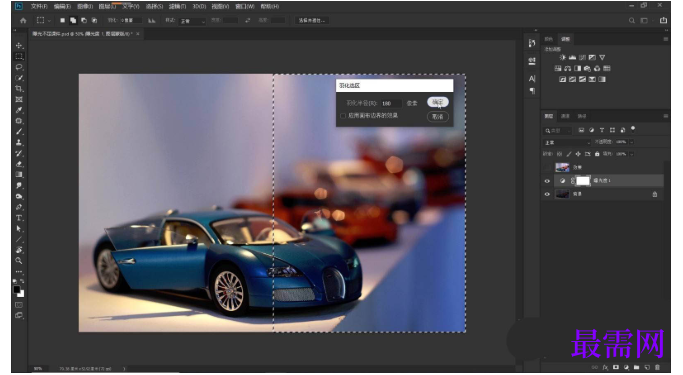
Task: Open the layer Opacity dropdown arrow
Action: 631,142
